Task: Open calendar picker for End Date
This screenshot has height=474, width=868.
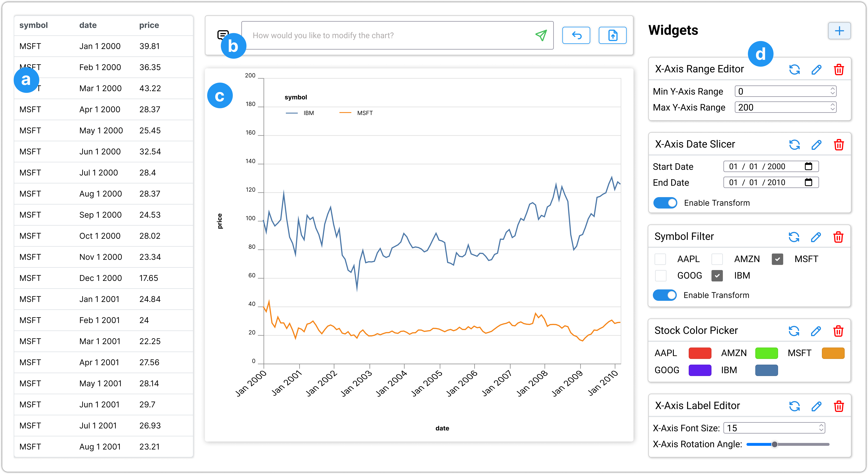Action: click(x=808, y=182)
